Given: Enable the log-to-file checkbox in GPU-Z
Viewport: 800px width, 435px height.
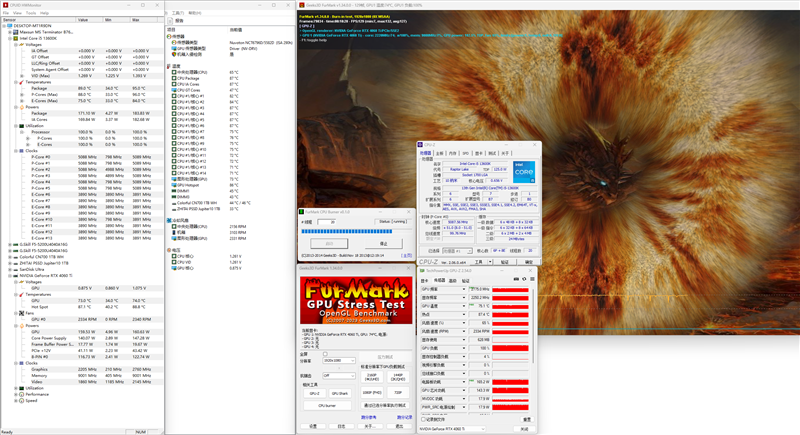Looking at the screenshot, I should pos(423,419).
